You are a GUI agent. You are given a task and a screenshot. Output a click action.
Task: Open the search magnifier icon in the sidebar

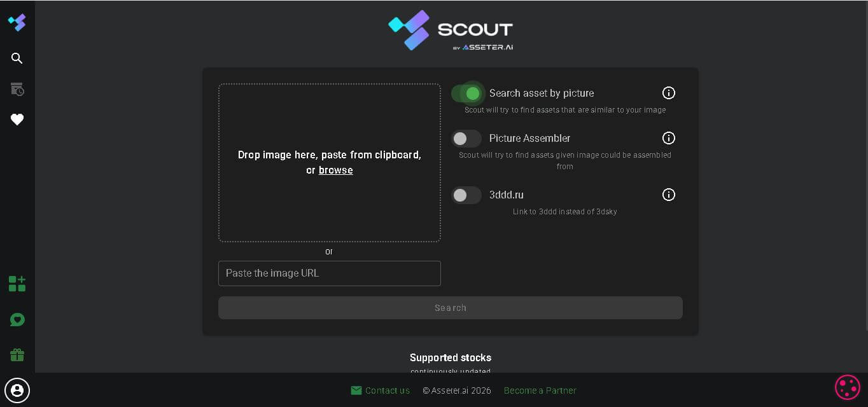pos(17,58)
